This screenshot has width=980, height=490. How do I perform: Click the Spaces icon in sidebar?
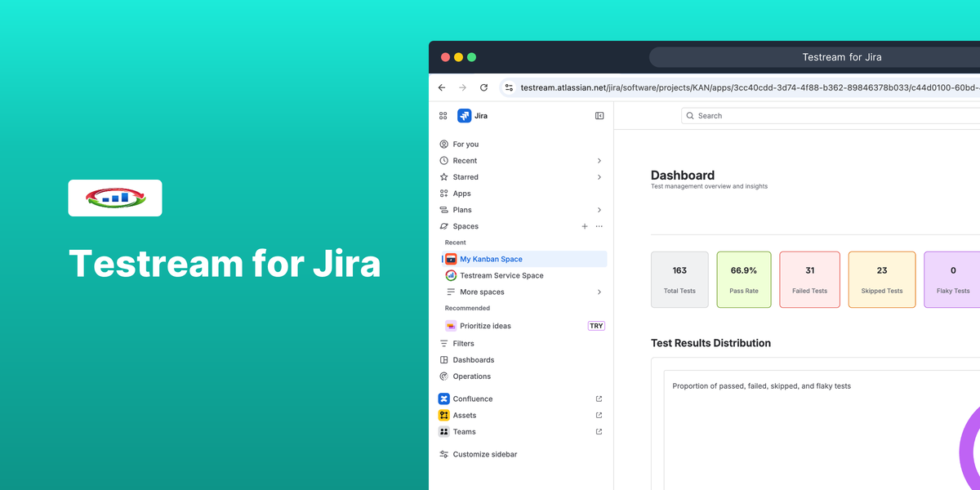pyautogui.click(x=444, y=226)
